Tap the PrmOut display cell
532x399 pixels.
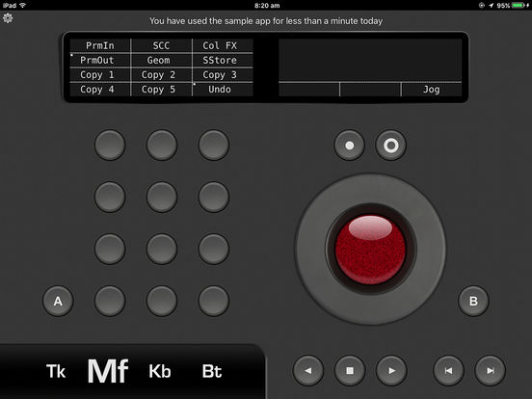click(x=100, y=61)
